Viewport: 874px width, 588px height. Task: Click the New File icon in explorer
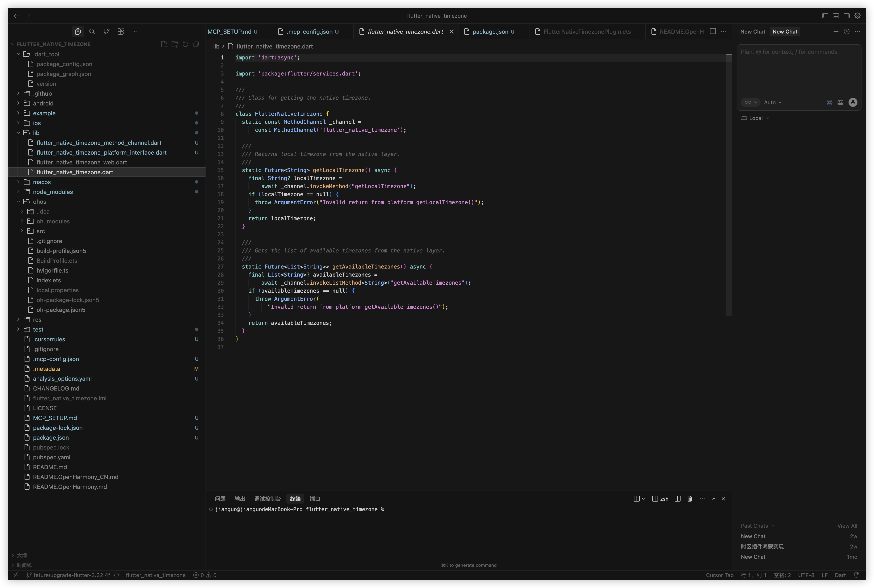point(164,44)
